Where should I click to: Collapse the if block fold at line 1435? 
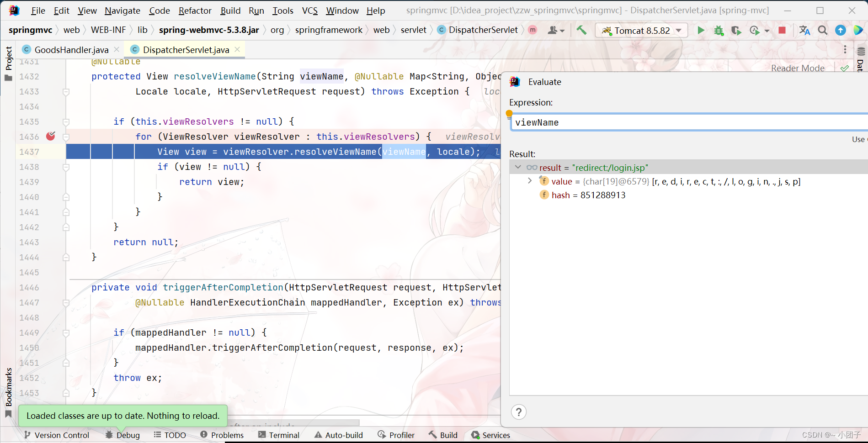point(66,122)
